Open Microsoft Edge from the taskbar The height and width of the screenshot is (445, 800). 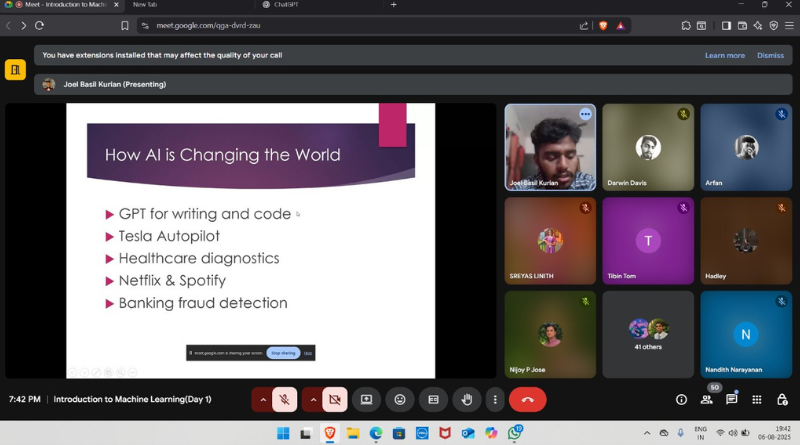pos(376,433)
